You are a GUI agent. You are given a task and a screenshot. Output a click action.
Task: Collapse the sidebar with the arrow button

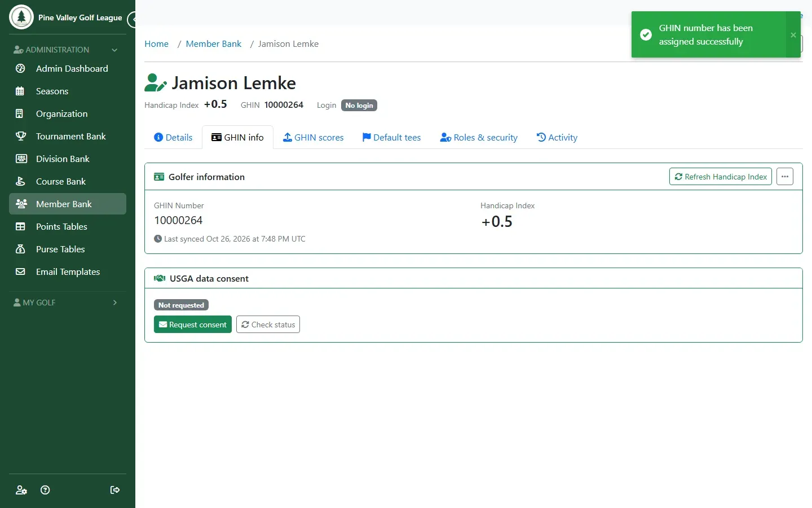pos(133,20)
